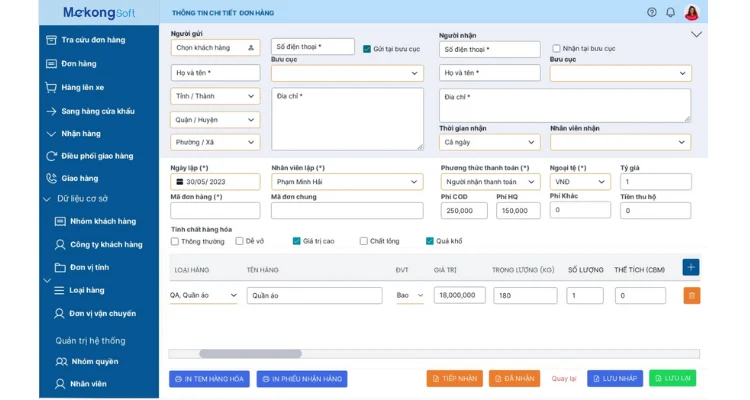Add a new goods row with plus icon
The height and width of the screenshot is (400, 750).
[691, 267]
